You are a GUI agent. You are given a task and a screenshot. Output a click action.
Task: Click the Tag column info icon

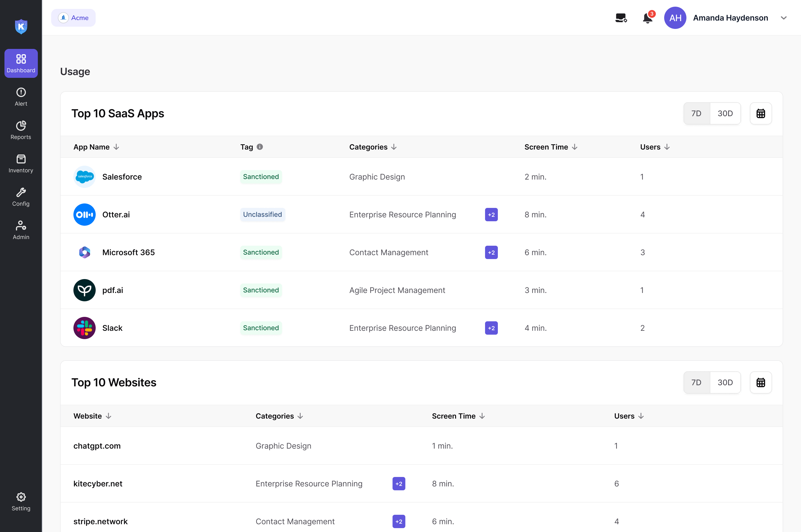tap(260, 147)
